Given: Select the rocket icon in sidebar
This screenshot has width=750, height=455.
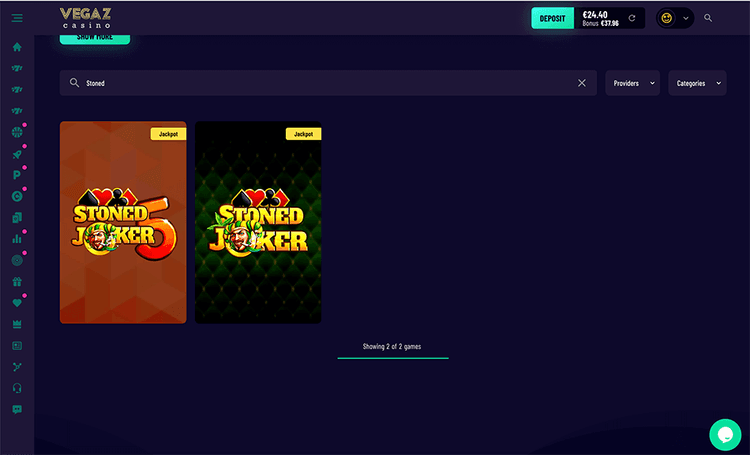Looking at the screenshot, I should click(17, 154).
